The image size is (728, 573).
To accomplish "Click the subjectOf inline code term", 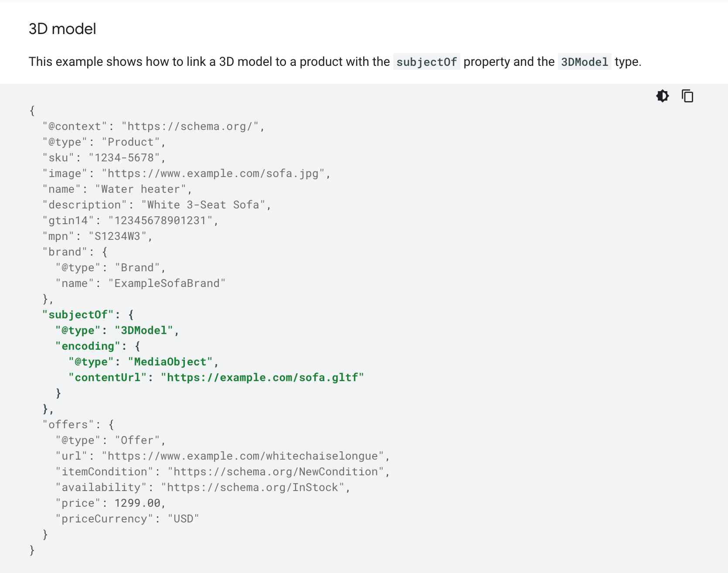I will 426,62.
